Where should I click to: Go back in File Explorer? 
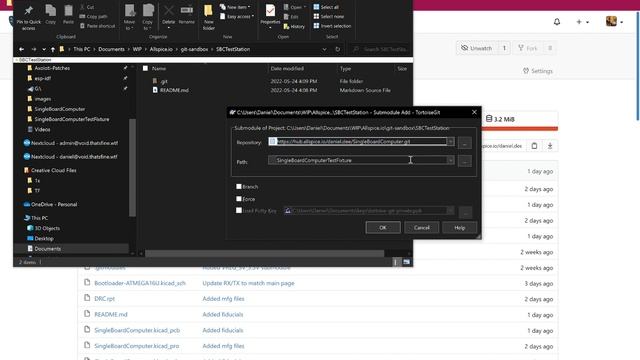(22, 49)
